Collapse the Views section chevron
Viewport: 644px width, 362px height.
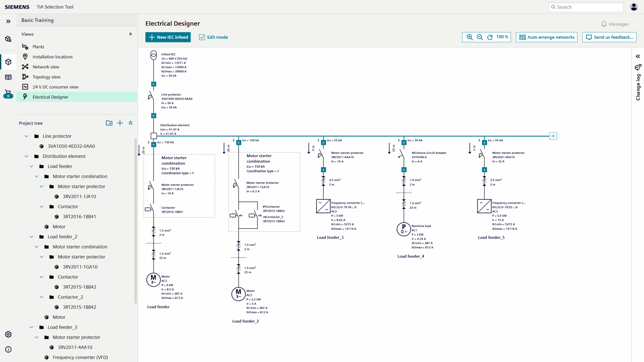(x=130, y=34)
